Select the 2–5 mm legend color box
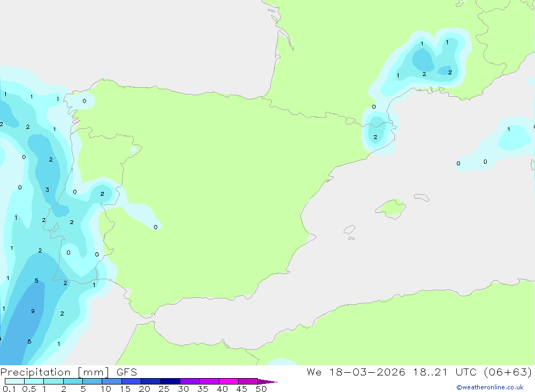Viewport: 535px width, 392px height. click(x=73, y=381)
